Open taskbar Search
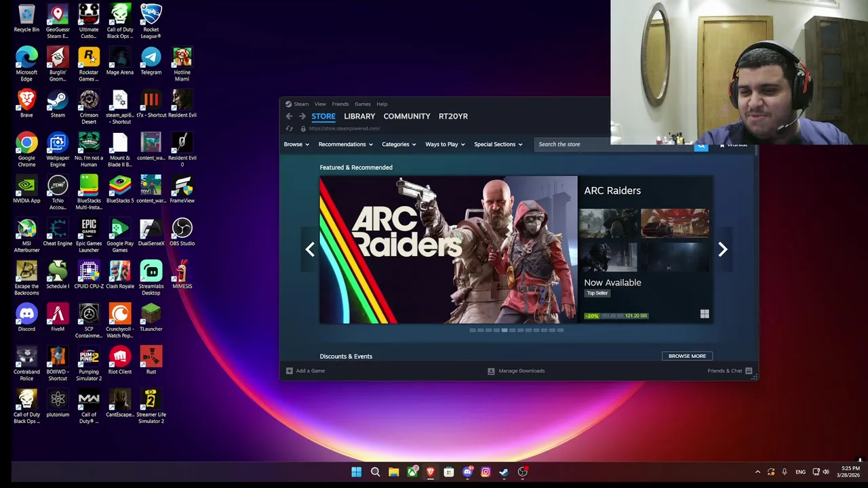 [375, 472]
